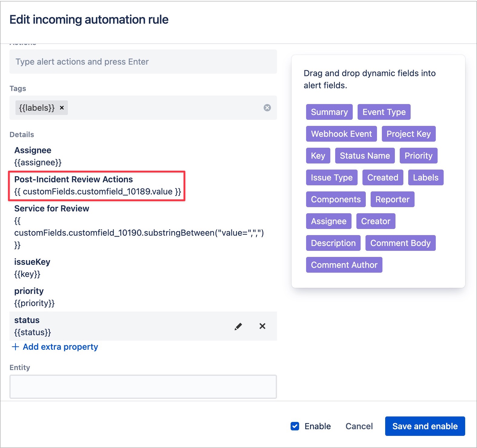Toggle the Enable checkbox
The width and height of the screenshot is (477, 448).
pos(295,426)
